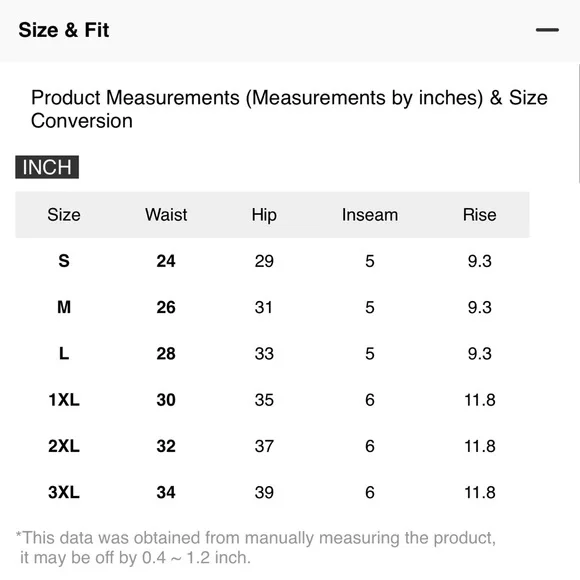Click hip value 39 for size 3XL
This screenshot has height=580, width=580.
coord(264,492)
